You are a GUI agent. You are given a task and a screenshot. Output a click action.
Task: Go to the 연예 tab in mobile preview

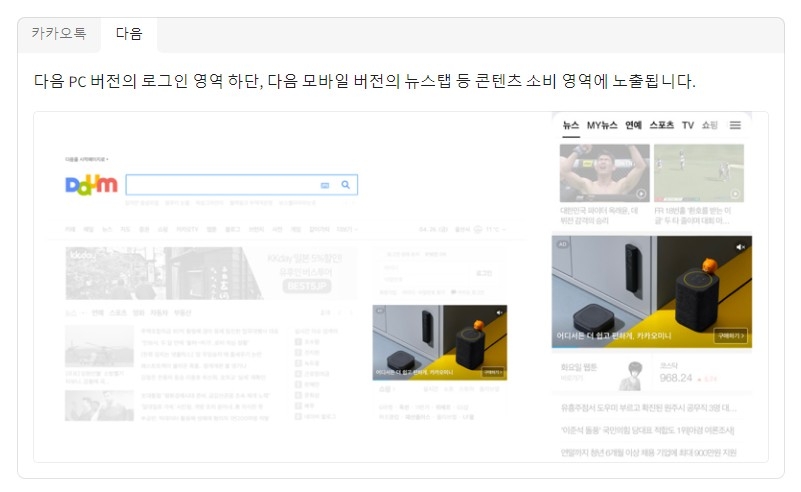pyautogui.click(x=633, y=125)
